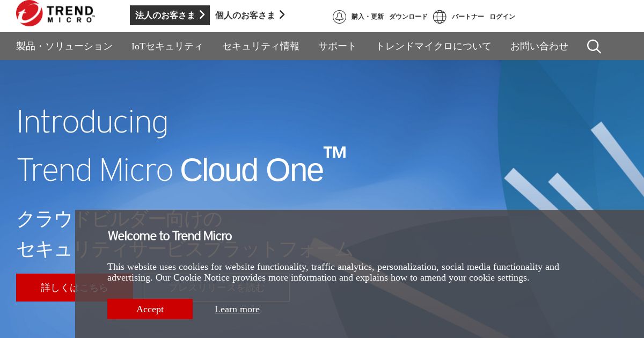
Task: Click the Accept cookies button
Action: 150,309
